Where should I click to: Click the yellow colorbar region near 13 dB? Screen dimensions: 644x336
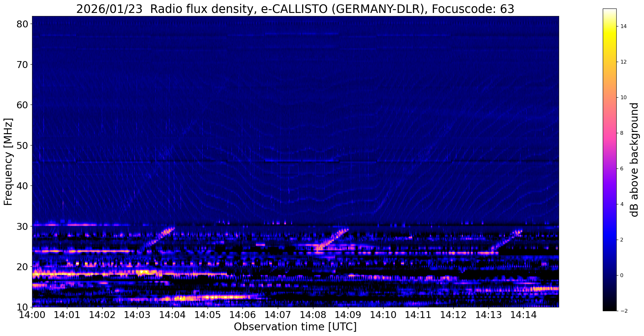click(x=609, y=44)
